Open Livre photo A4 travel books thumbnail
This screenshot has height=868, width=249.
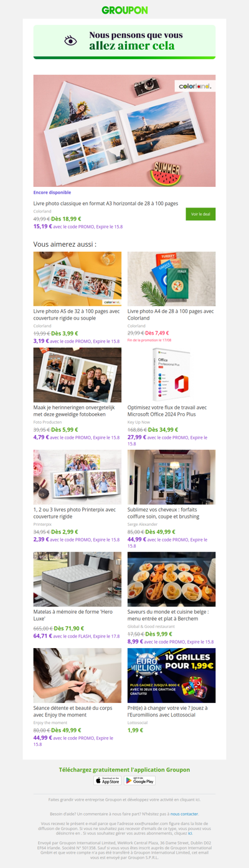pyautogui.click(x=172, y=279)
